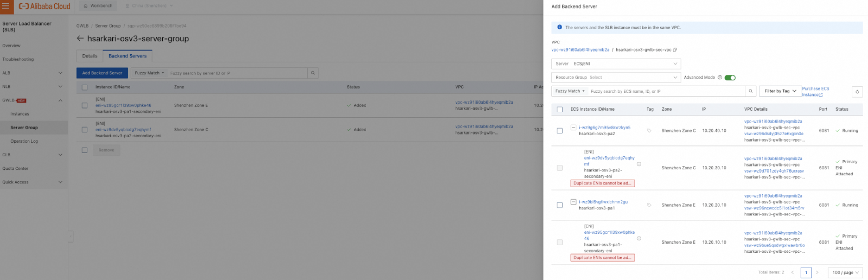Open Operation Log in the sidebar

click(24, 141)
